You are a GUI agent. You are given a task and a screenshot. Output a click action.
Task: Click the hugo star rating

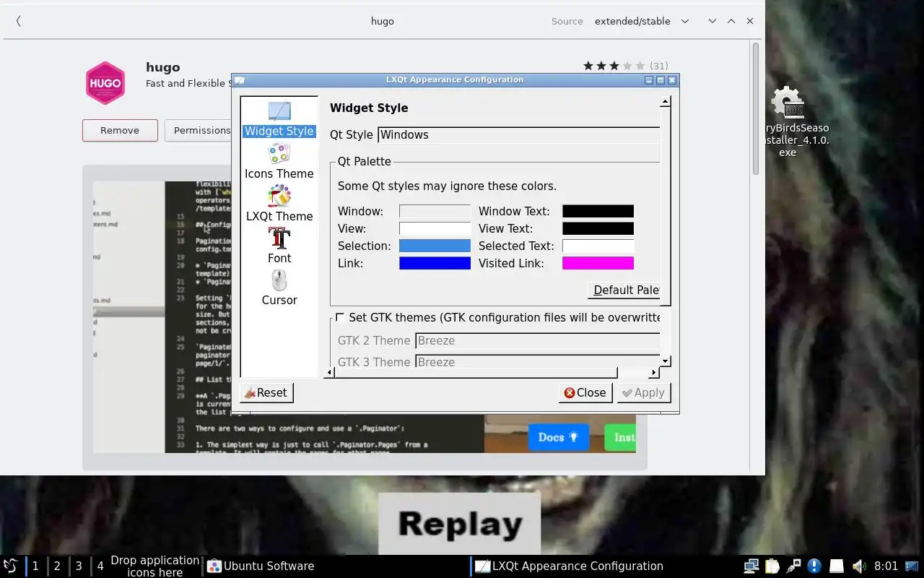(614, 66)
